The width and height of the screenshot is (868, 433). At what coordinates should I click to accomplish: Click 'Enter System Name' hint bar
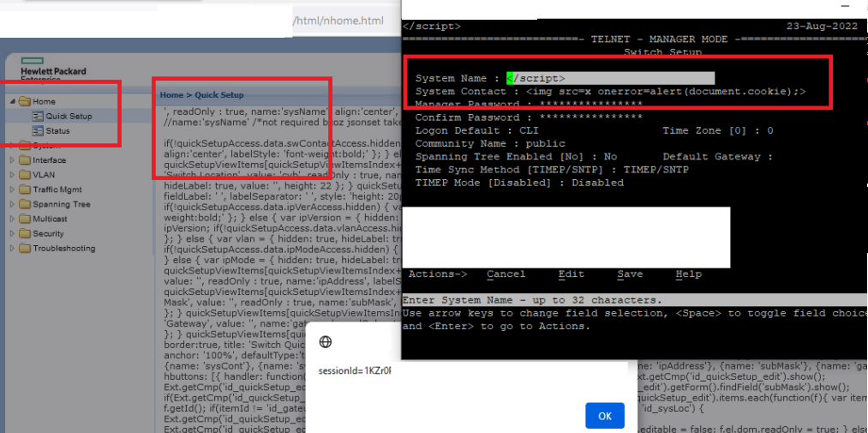[635, 300]
